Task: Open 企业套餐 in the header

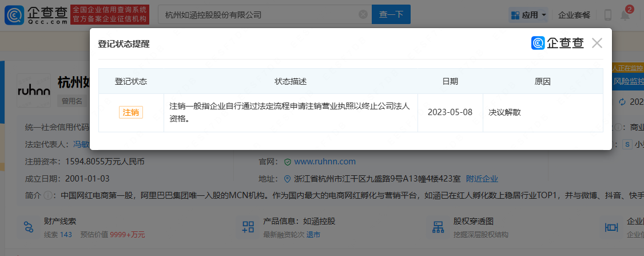Action: 574,15
